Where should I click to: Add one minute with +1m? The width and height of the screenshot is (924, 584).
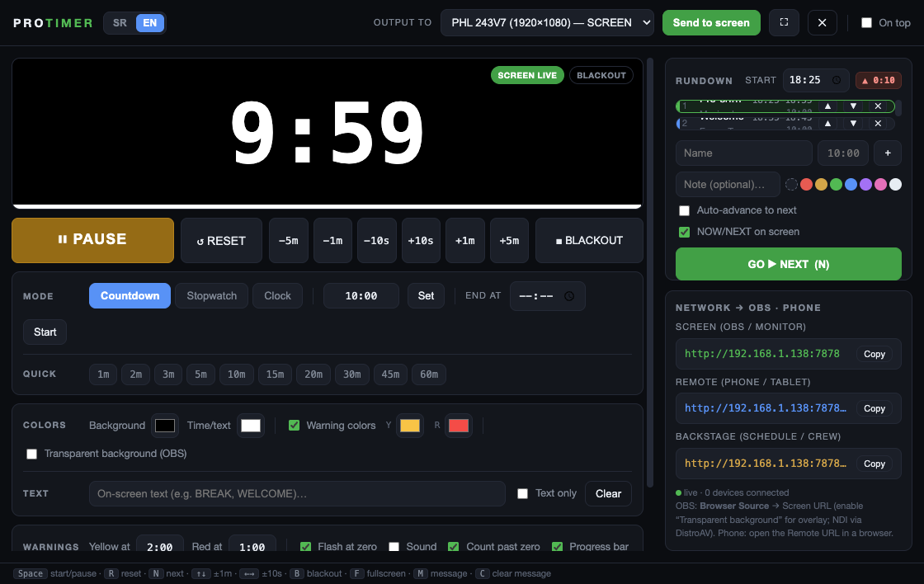pyautogui.click(x=465, y=240)
